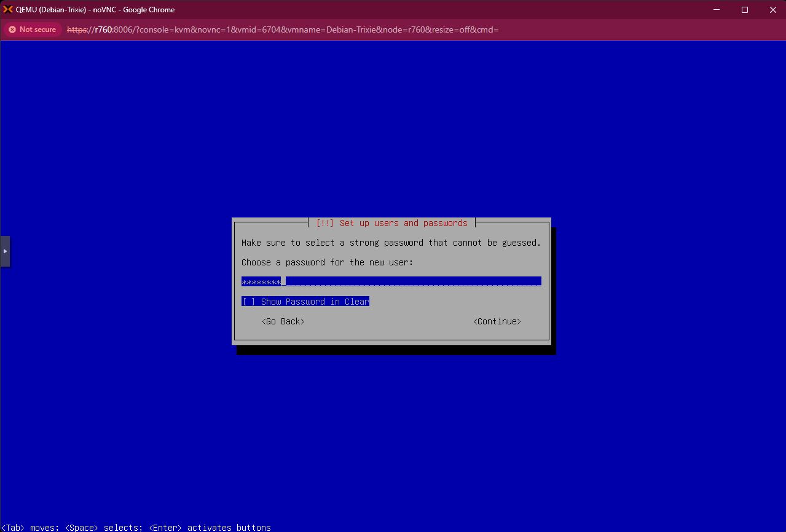Close the QEMU noVNC window

[772, 10]
